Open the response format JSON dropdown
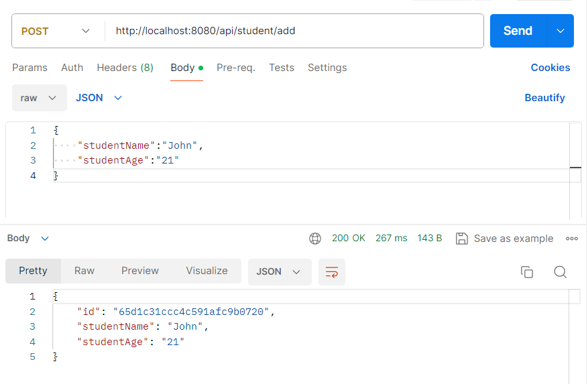This screenshot has width=588, height=384. pos(279,271)
